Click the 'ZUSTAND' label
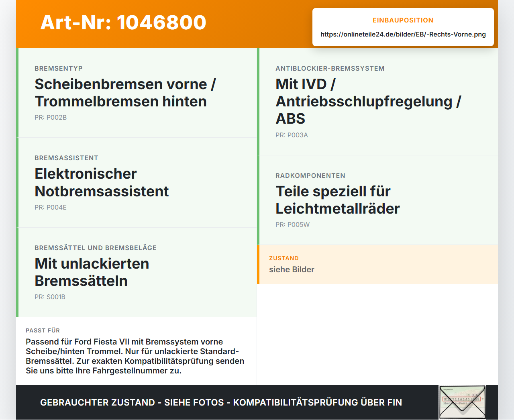Viewport: 514px width, 420px height. (284, 258)
